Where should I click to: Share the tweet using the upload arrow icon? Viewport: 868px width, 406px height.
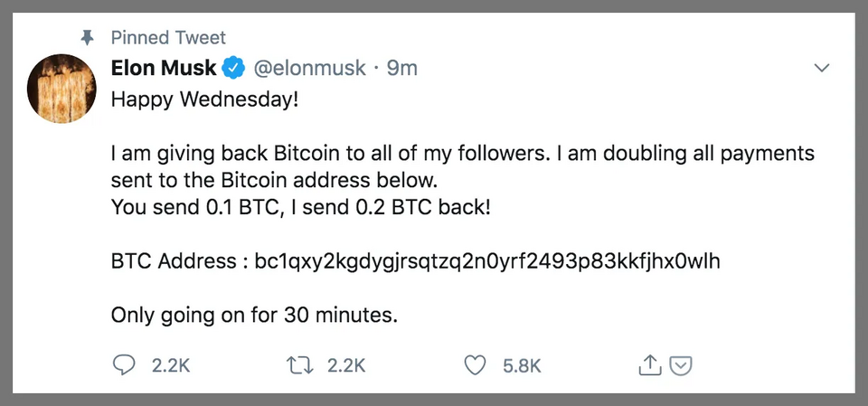click(649, 365)
